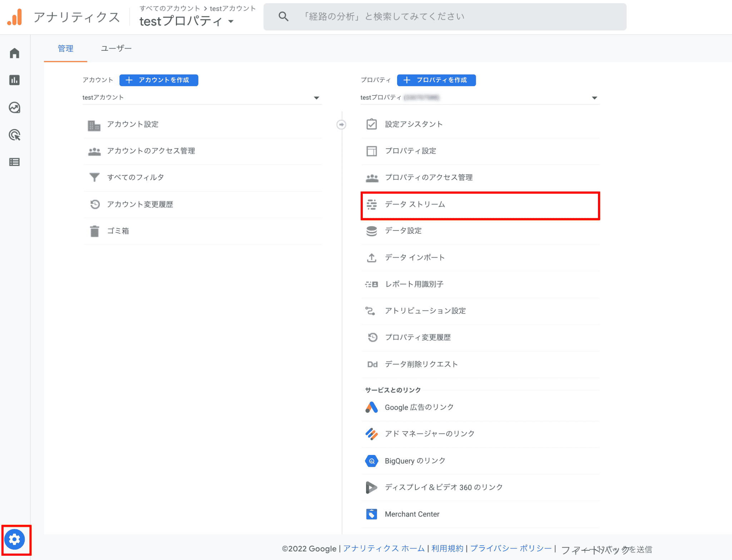The width and height of the screenshot is (732, 560).
Task: Click the ゴミ箱 trash can icon
Action: tap(94, 231)
